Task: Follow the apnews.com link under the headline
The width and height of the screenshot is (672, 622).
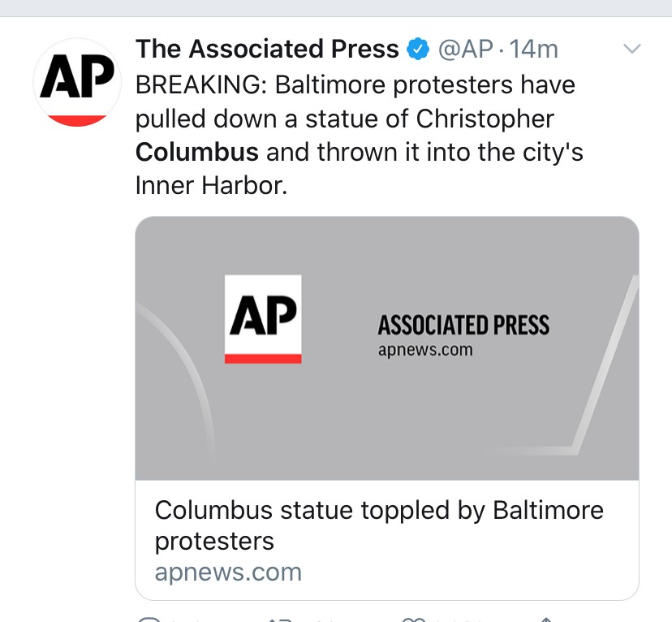Action: [x=228, y=572]
